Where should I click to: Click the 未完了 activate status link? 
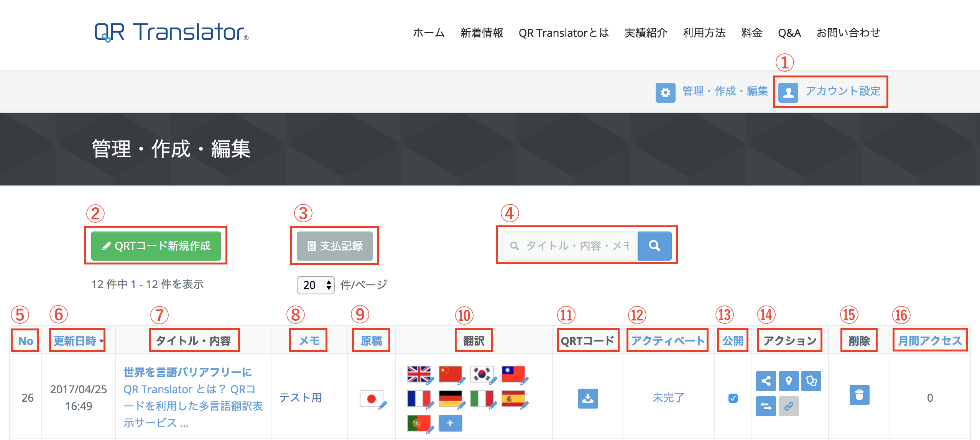668,397
